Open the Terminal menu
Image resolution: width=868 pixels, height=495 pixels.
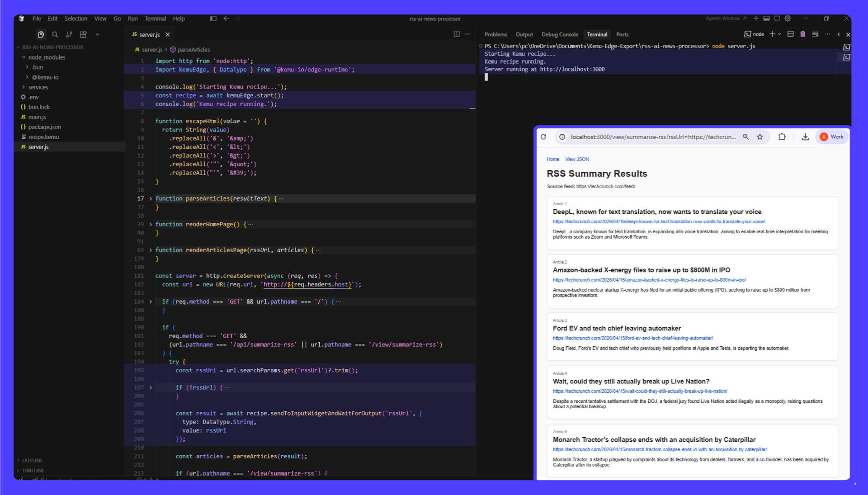pyautogui.click(x=155, y=19)
